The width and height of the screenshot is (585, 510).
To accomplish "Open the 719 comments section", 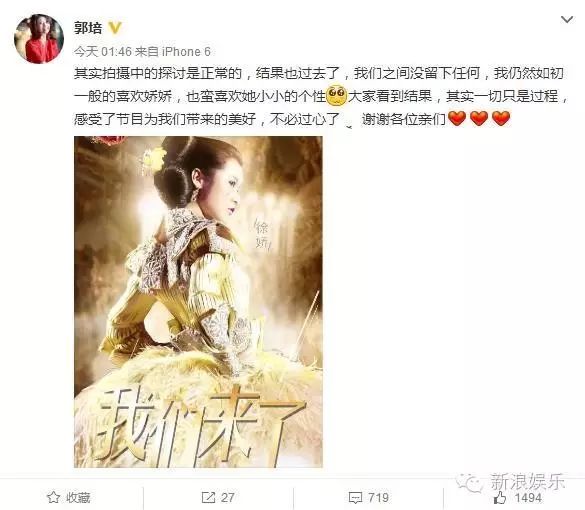I will tap(369, 497).
